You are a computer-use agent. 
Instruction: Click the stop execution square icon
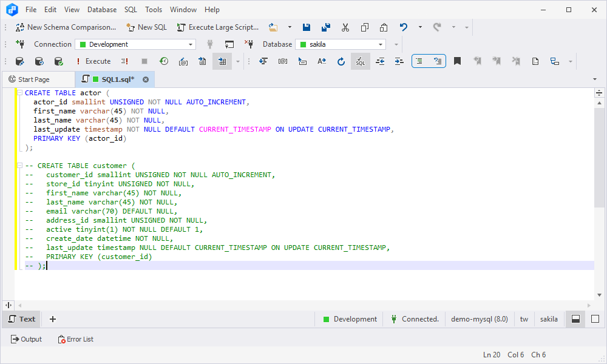[144, 61]
